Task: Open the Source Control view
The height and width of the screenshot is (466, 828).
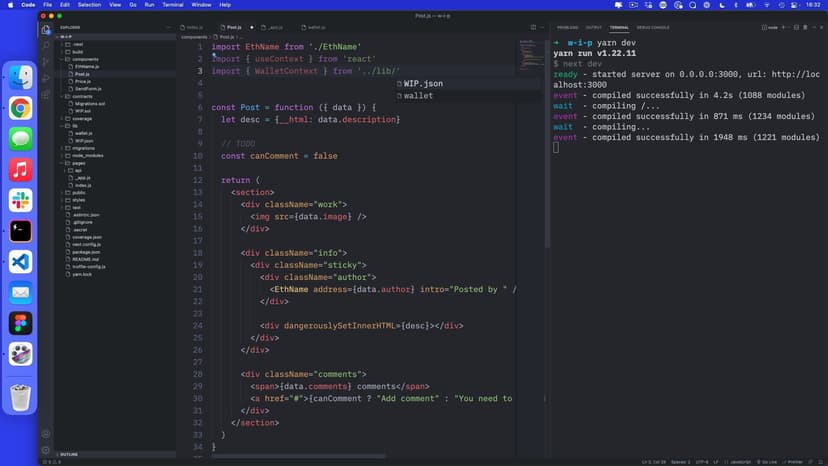Action: pyautogui.click(x=46, y=61)
